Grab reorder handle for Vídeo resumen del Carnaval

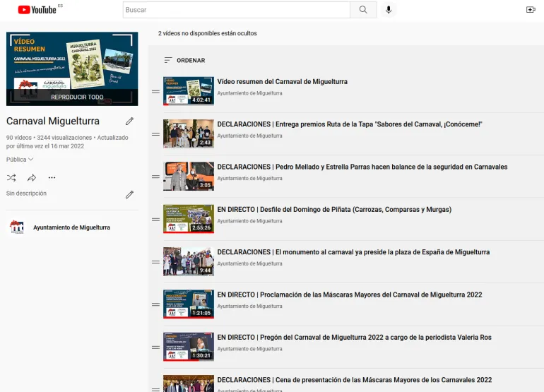coord(155,92)
